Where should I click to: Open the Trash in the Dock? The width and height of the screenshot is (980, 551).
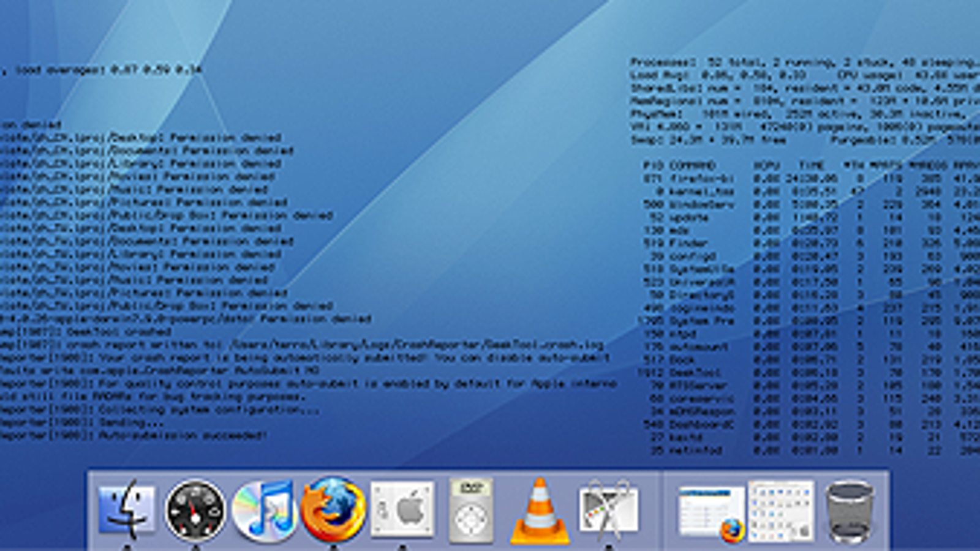[x=849, y=511]
